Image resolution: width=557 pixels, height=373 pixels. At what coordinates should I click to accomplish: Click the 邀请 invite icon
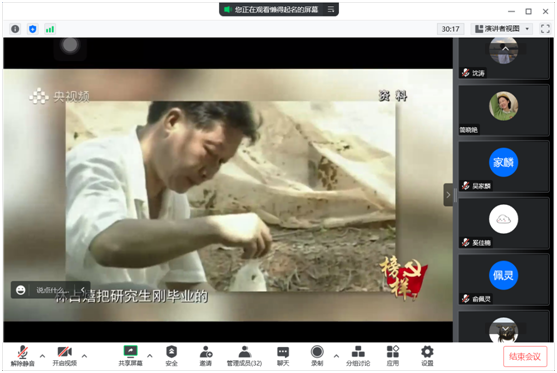[x=206, y=356]
